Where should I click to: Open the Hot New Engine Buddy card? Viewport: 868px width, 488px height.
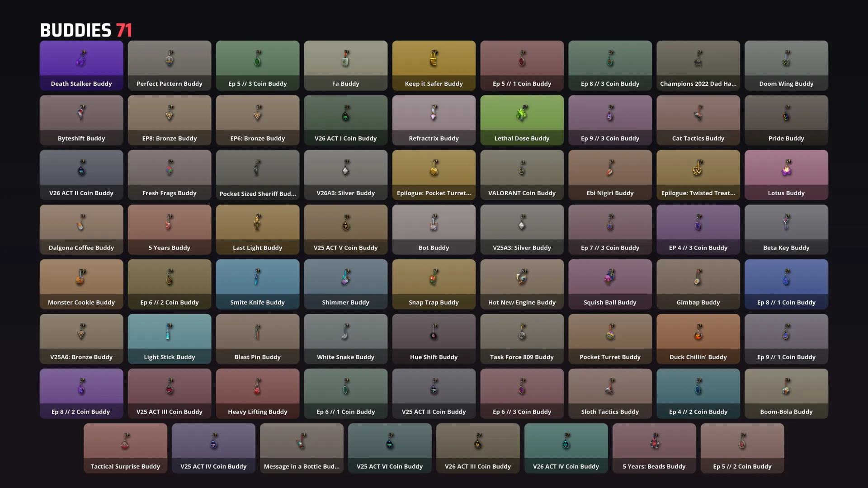522,284
